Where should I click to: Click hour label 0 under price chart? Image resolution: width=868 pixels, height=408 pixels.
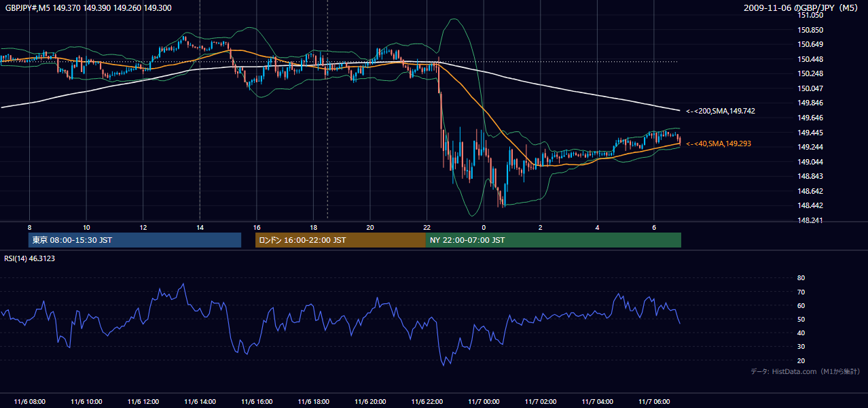click(483, 226)
